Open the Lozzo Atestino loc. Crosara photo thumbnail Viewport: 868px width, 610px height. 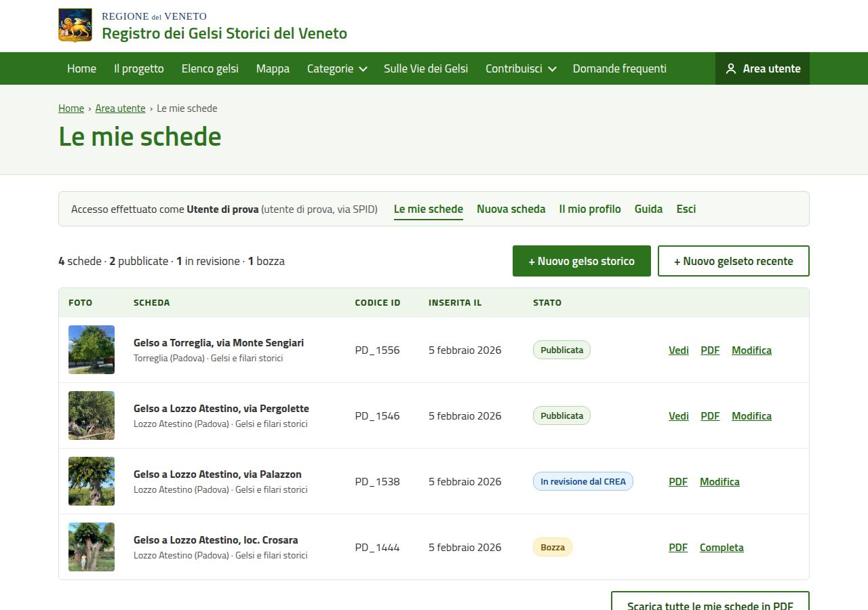coord(92,547)
